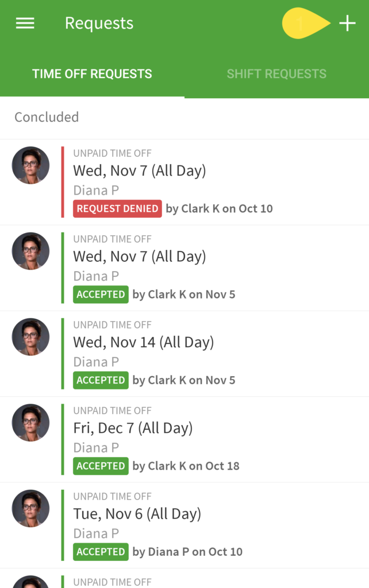Image resolution: width=369 pixels, height=588 pixels.
Task: Click Accepted badge by Diana P on Oct 10
Action: click(101, 552)
